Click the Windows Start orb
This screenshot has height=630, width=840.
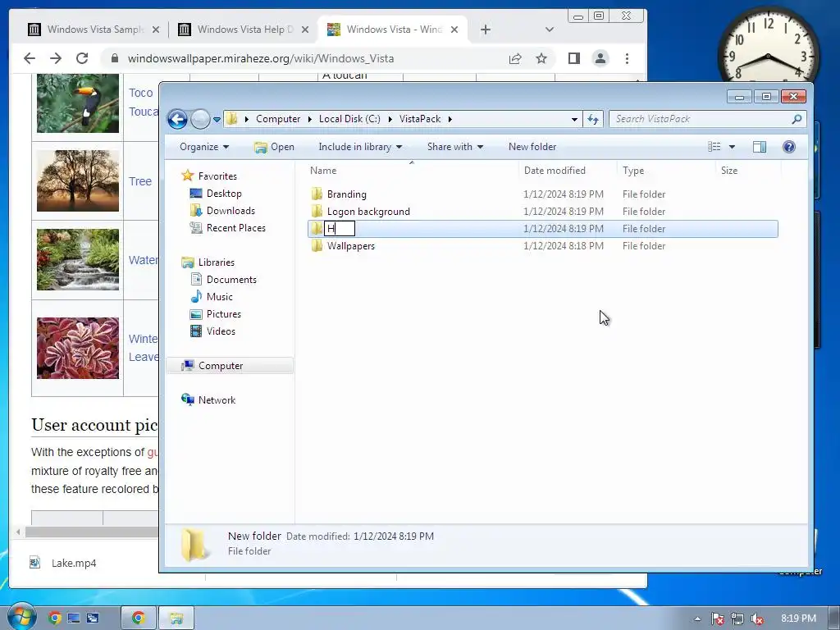21,618
